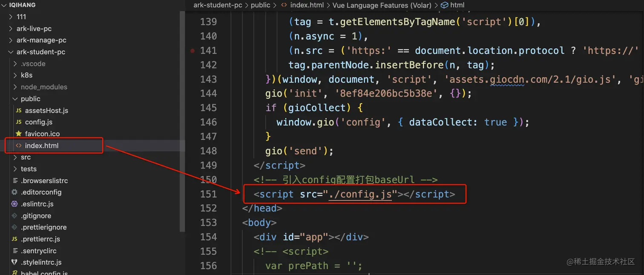Click public breadcrumb segment
Image resolution: width=644 pixels, height=275 pixels.
pyautogui.click(x=261, y=5)
